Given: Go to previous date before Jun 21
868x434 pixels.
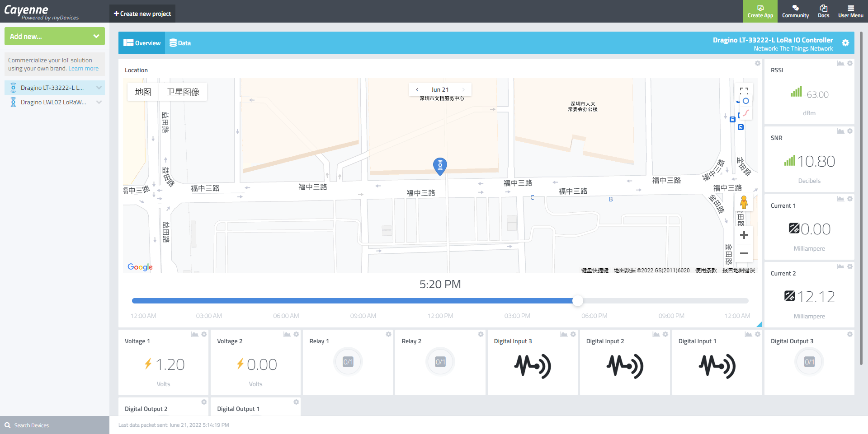Looking at the screenshot, I should coord(417,89).
